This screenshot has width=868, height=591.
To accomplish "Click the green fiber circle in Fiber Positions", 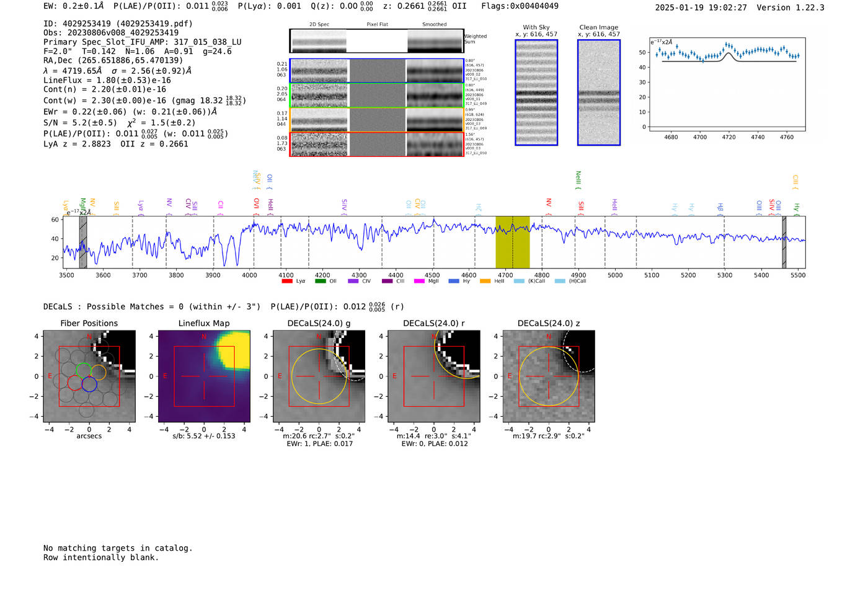I will point(83,371).
